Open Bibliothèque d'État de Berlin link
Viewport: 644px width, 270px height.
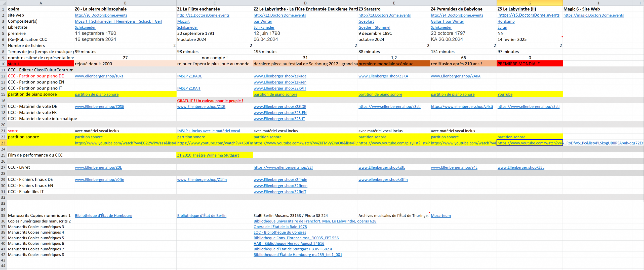[x=202, y=216]
